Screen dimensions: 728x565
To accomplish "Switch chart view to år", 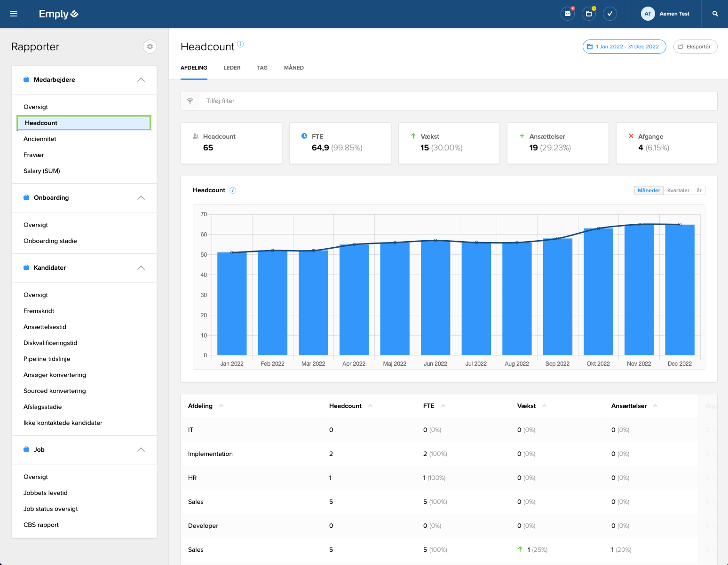I will click(x=699, y=190).
